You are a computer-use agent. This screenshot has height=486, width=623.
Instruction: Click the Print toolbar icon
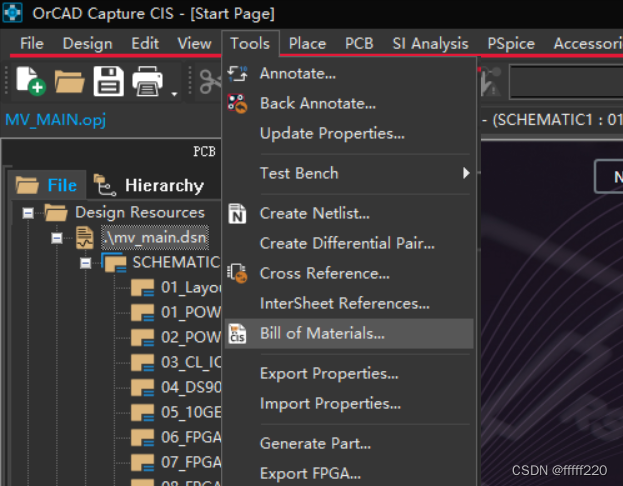point(147,81)
